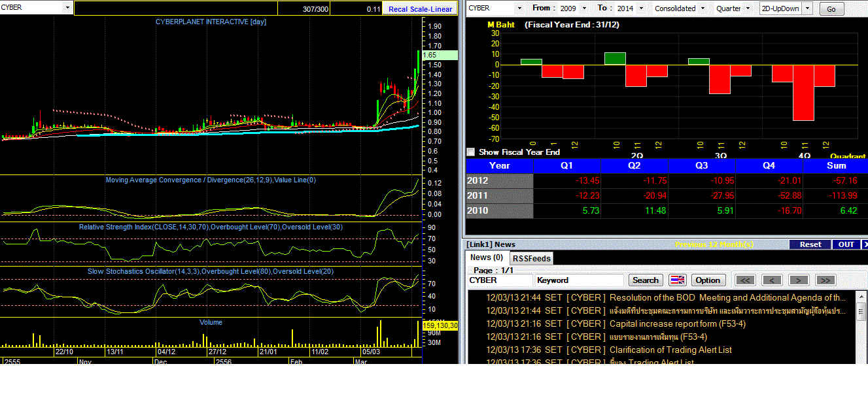The image size is (868, 396).
Task: Select the 2011 year row
Action: tap(499, 195)
